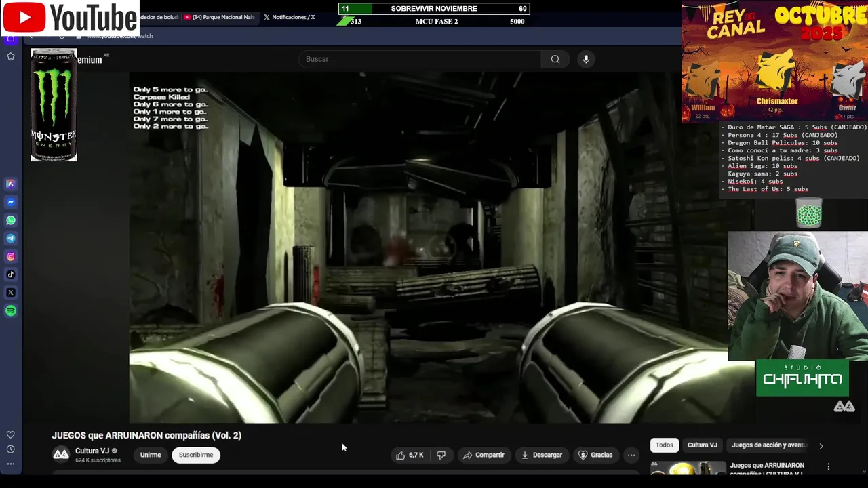Open the three-dot more actions menu under video
This screenshot has width=868, height=488.
click(x=631, y=455)
